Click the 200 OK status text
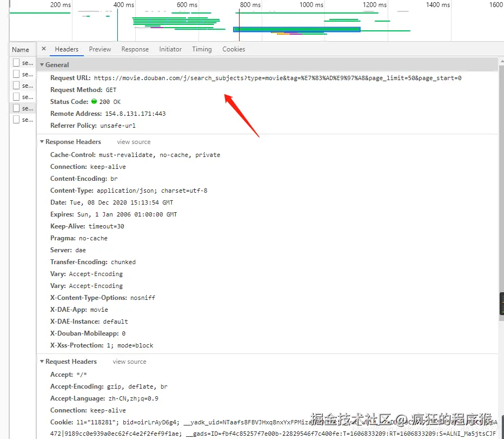This screenshot has height=439, width=504. [110, 102]
